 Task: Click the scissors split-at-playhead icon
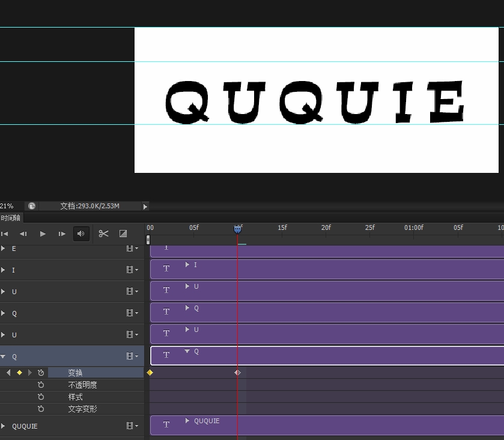click(103, 234)
